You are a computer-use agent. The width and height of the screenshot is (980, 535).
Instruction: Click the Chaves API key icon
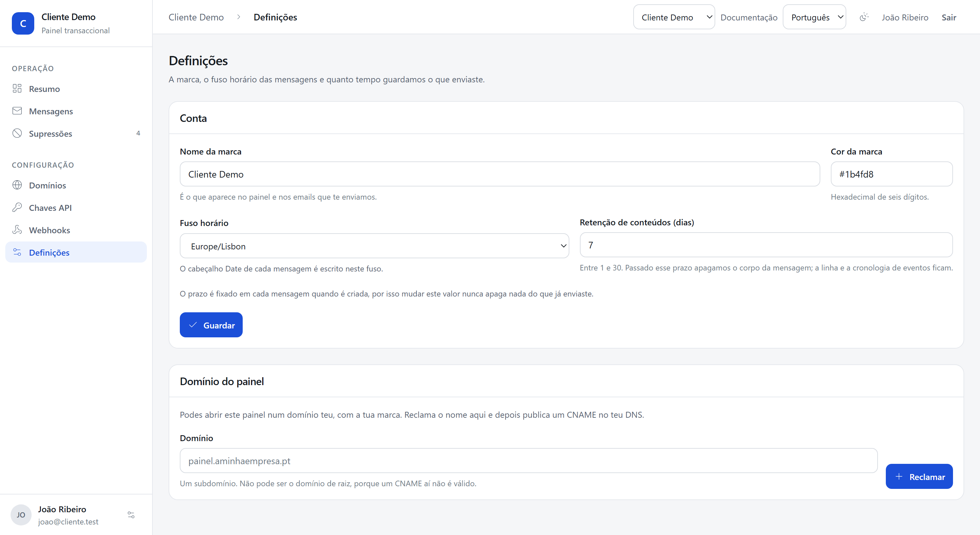17,208
